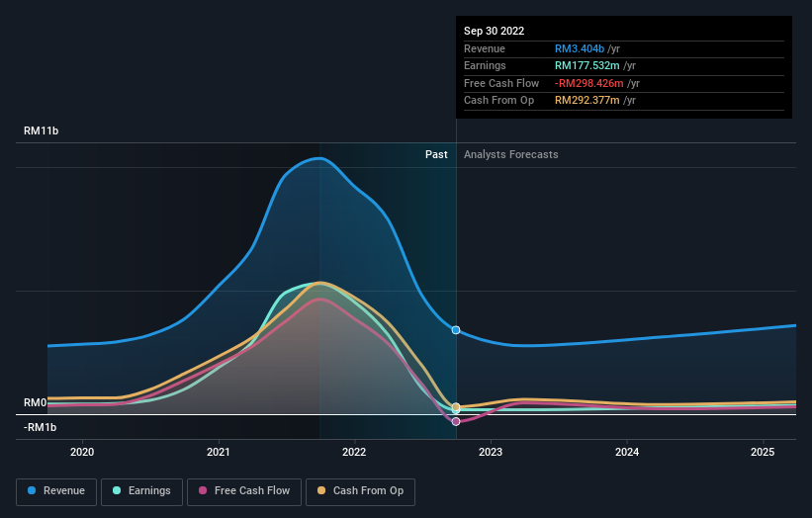The height and width of the screenshot is (518, 812).
Task: Click the 2023 x-axis label
Action: (491, 452)
